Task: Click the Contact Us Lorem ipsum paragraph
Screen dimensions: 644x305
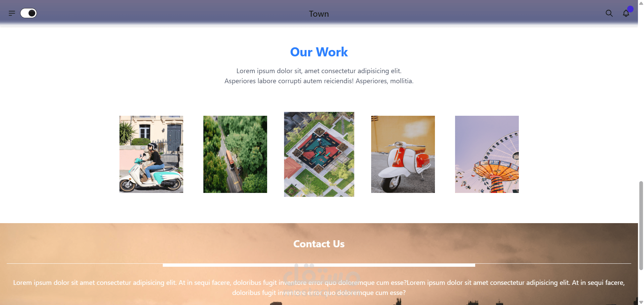Action: coord(319,288)
